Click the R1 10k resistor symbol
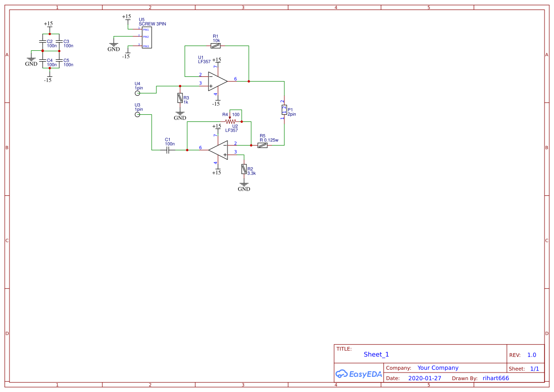This screenshot has width=554, height=392. (216, 46)
